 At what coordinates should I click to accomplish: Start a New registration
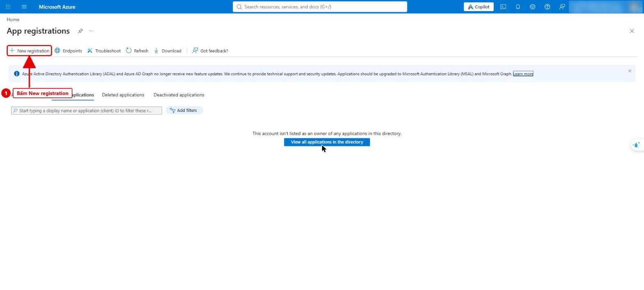pyautogui.click(x=29, y=51)
